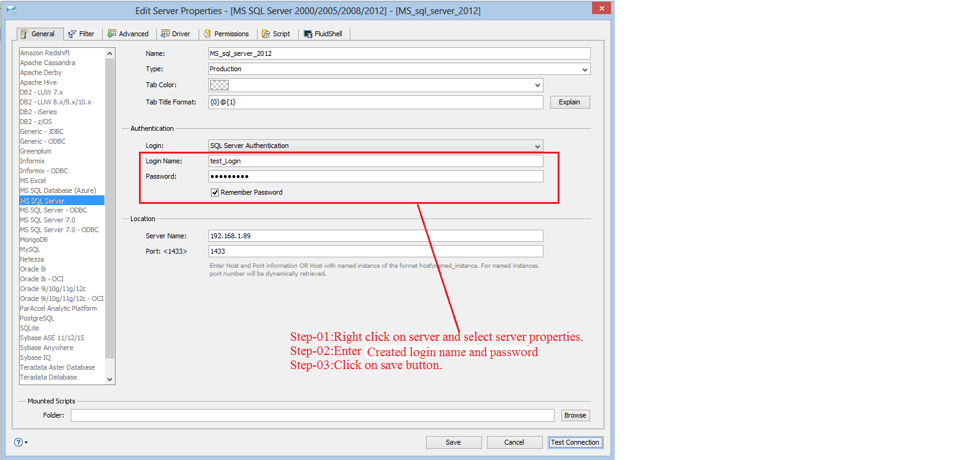Select MySQL in the list
Screen dimensions: 980x460
coord(30,249)
